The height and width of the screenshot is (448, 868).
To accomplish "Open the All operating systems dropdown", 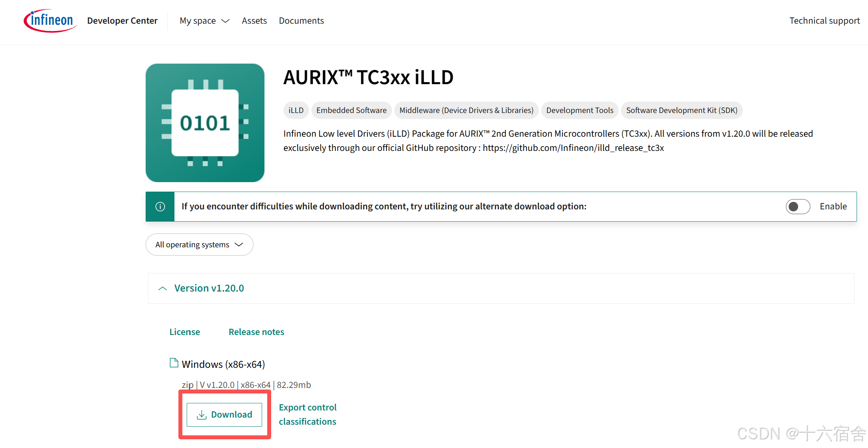I will point(199,245).
